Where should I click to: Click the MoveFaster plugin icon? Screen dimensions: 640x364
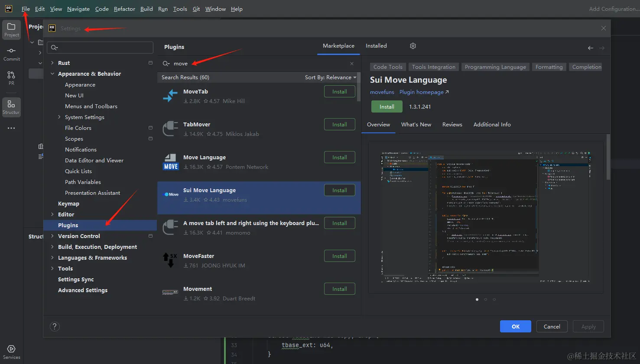tap(170, 260)
